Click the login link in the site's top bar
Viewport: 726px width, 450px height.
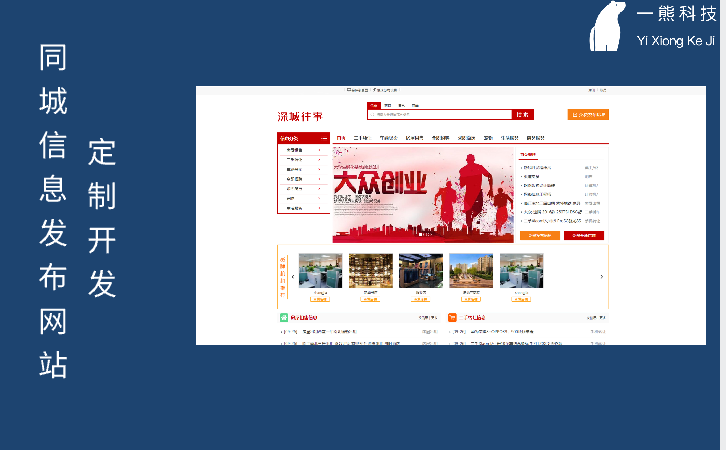point(592,90)
